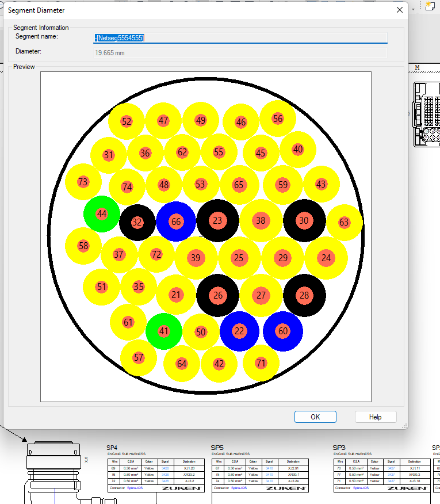Click the SP4 splice heading in drawing
The width and height of the screenshot is (440, 504).
(112, 448)
